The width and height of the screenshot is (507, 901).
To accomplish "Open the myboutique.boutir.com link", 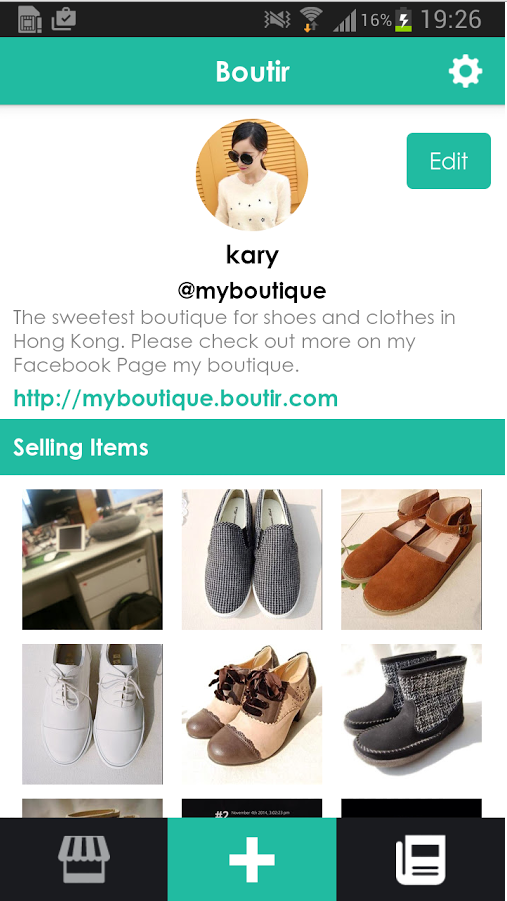I will tap(175, 398).
